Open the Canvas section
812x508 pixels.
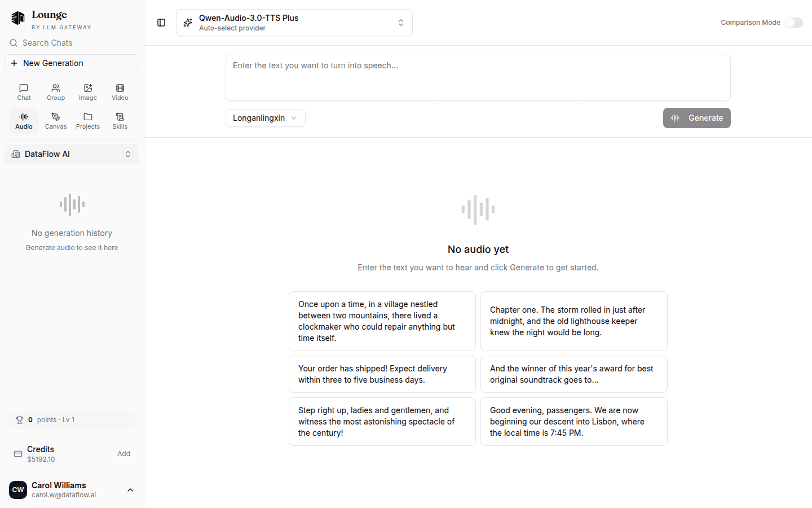[56, 121]
